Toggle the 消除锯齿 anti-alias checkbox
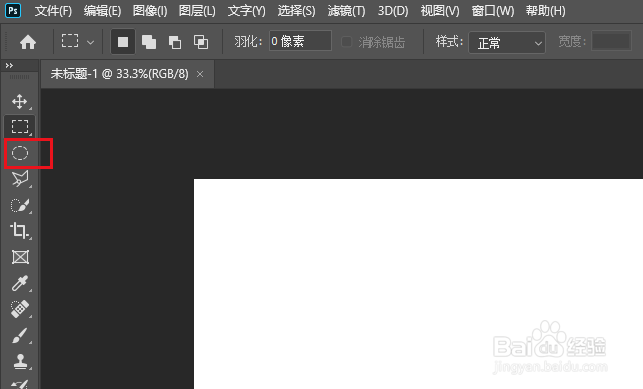The width and height of the screenshot is (643, 389). click(347, 41)
